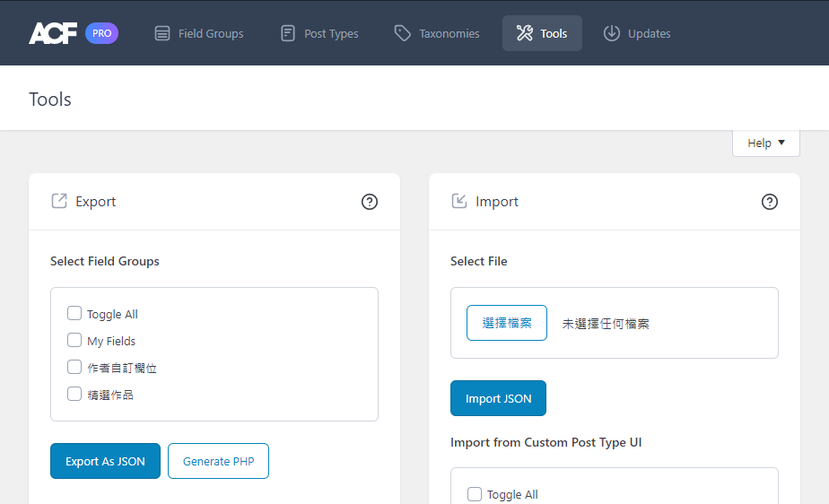Screen dimensions: 829x504
Task: Click the ACF logo
Action: (53, 33)
